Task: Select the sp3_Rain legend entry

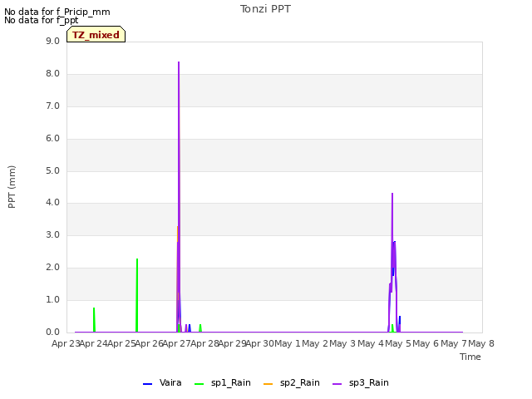Action: pyautogui.click(x=360, y=382)
